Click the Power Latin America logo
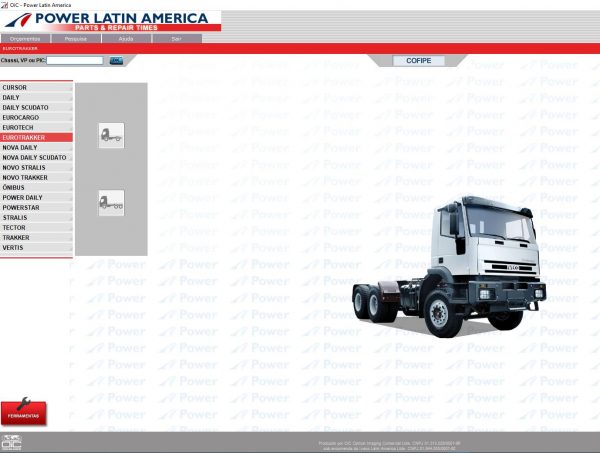 point(111,21)
